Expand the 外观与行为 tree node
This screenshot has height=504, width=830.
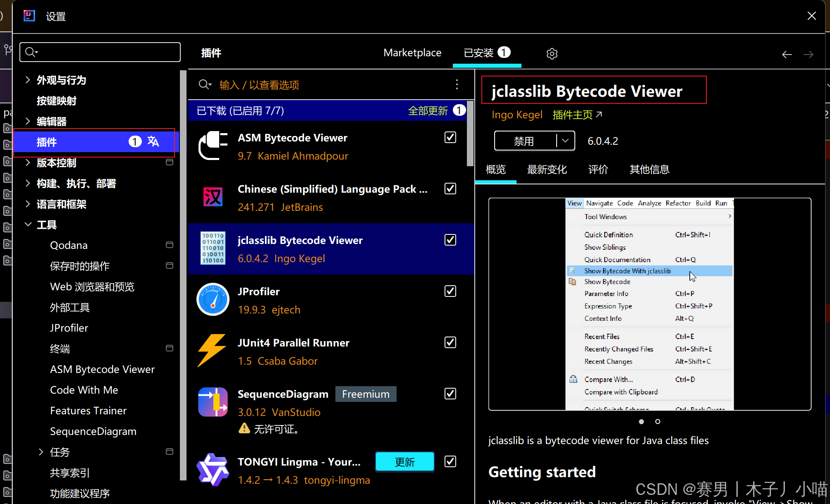point(28,80)
